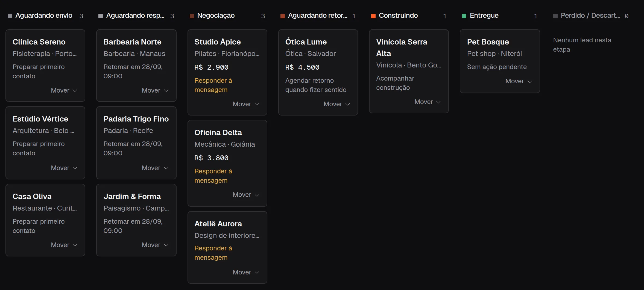
Task: Click Sem ação pendente on Pet Bosque
Action: click(x=497, y=67)
